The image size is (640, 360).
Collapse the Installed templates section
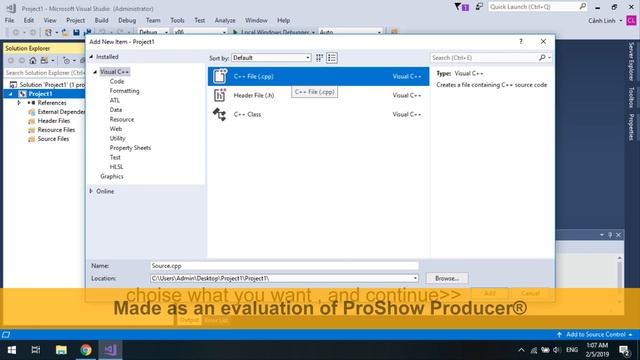point(91,57)
